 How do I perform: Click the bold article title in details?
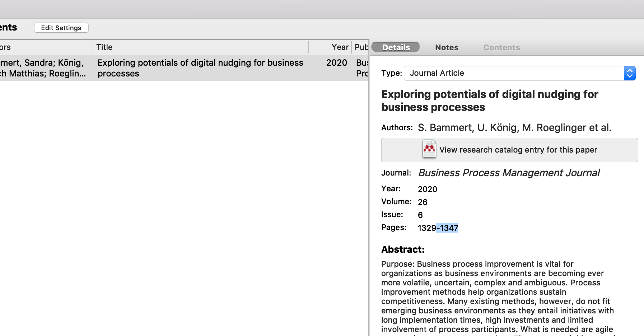point(489,101)
